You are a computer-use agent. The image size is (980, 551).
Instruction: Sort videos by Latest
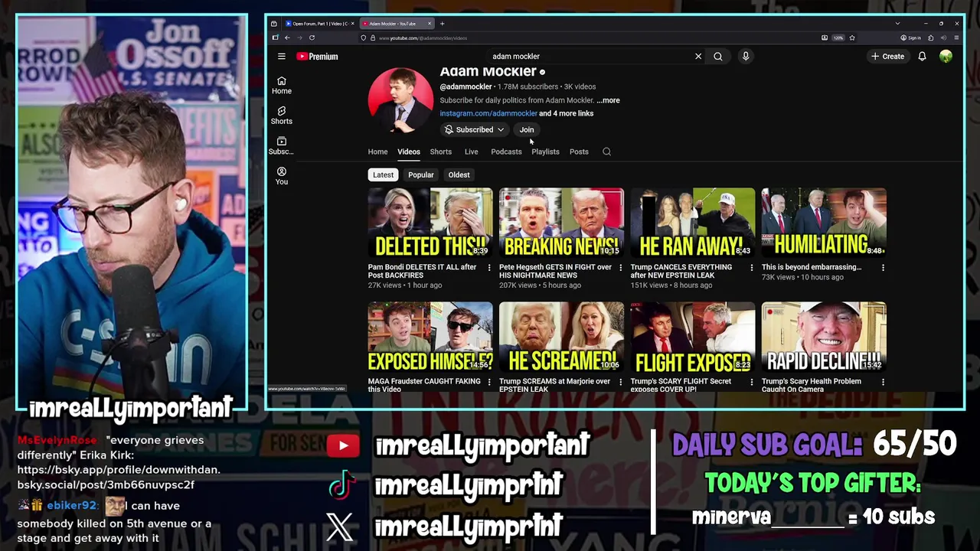tap(383, 175)
